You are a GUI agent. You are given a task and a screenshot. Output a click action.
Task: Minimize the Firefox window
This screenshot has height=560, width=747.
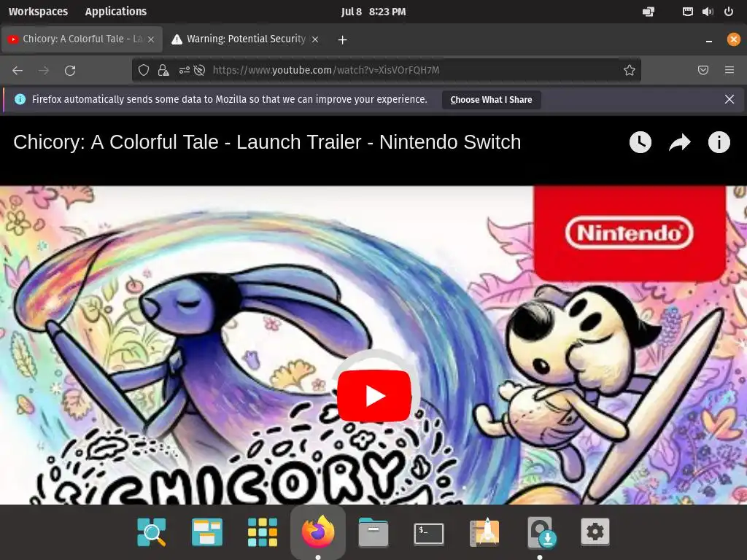tap(709, 40)
